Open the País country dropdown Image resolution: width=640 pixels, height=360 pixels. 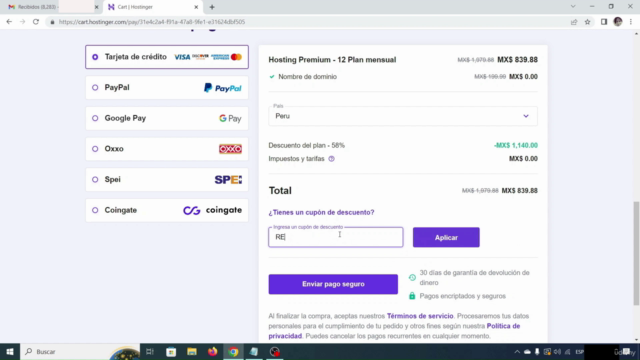coord(403,116)
